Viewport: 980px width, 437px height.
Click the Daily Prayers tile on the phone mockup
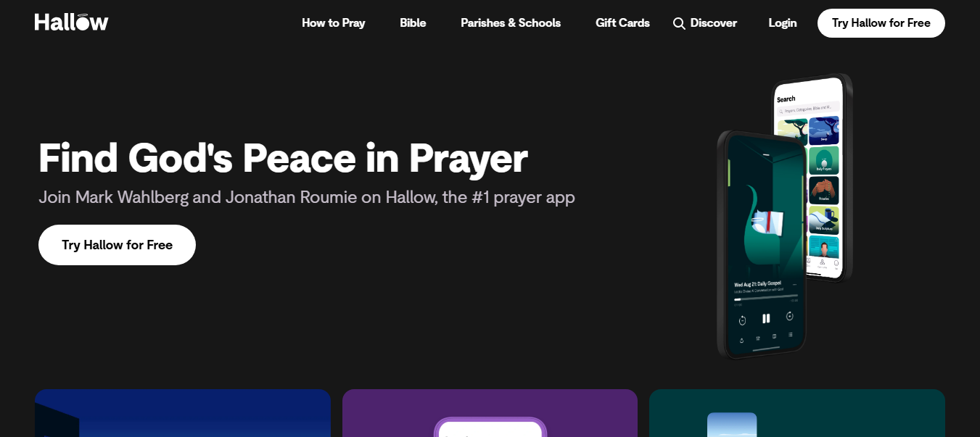[x=823, y=160]
